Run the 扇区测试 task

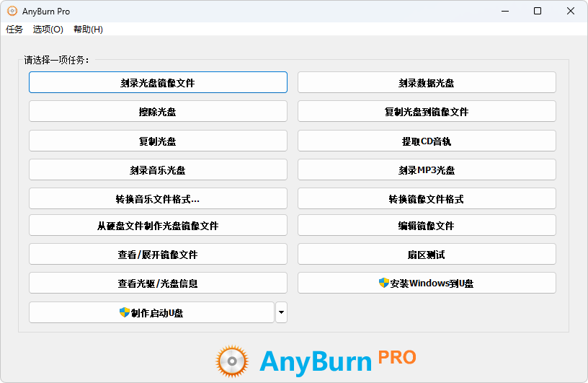(x=427, y=254)
